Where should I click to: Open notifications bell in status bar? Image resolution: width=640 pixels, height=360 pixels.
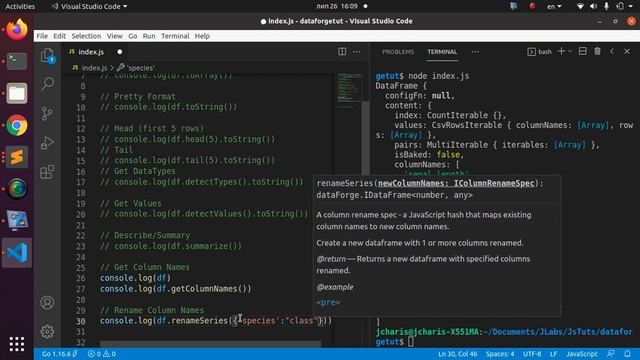tap(627, 354)
